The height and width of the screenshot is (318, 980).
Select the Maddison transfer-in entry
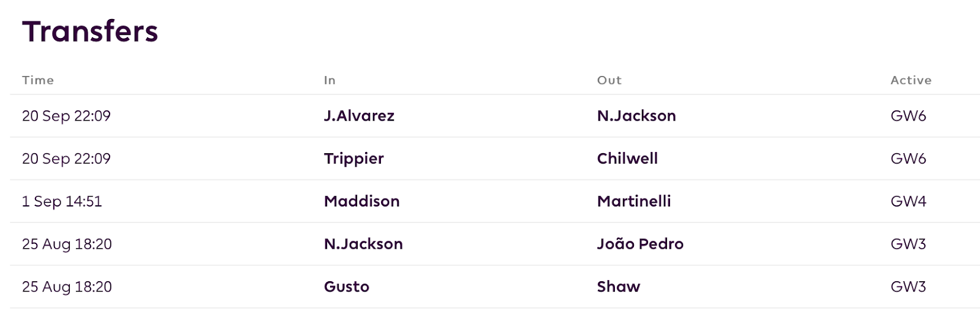(x=361, y=201)
